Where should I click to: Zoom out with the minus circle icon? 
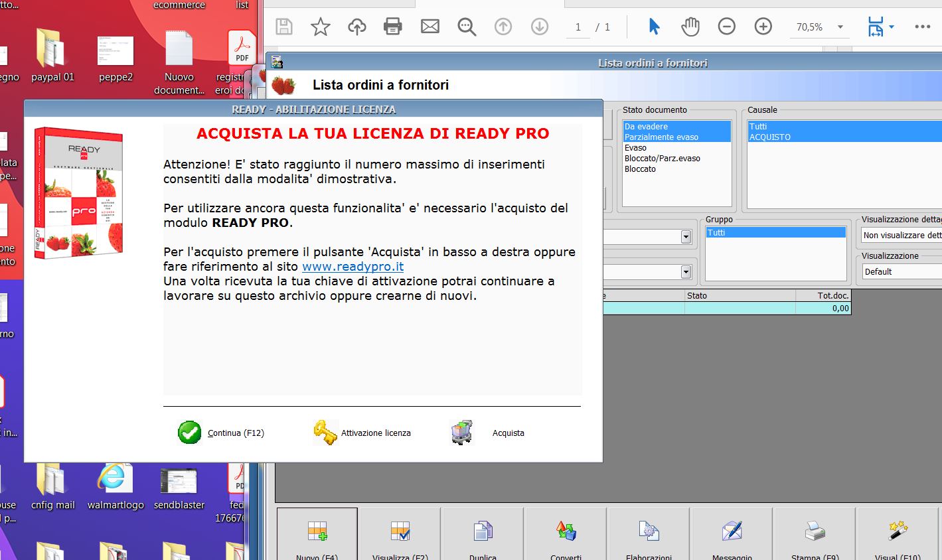point(727,27)
